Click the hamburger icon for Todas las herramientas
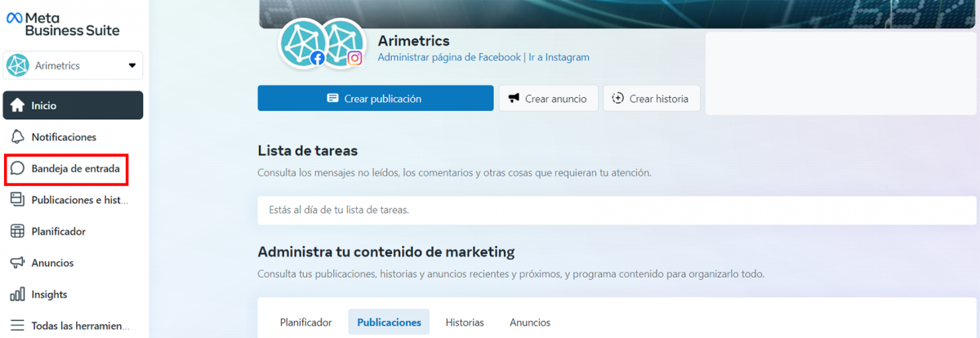The width and height of the screenshot is (980, 338). [17, 325]
